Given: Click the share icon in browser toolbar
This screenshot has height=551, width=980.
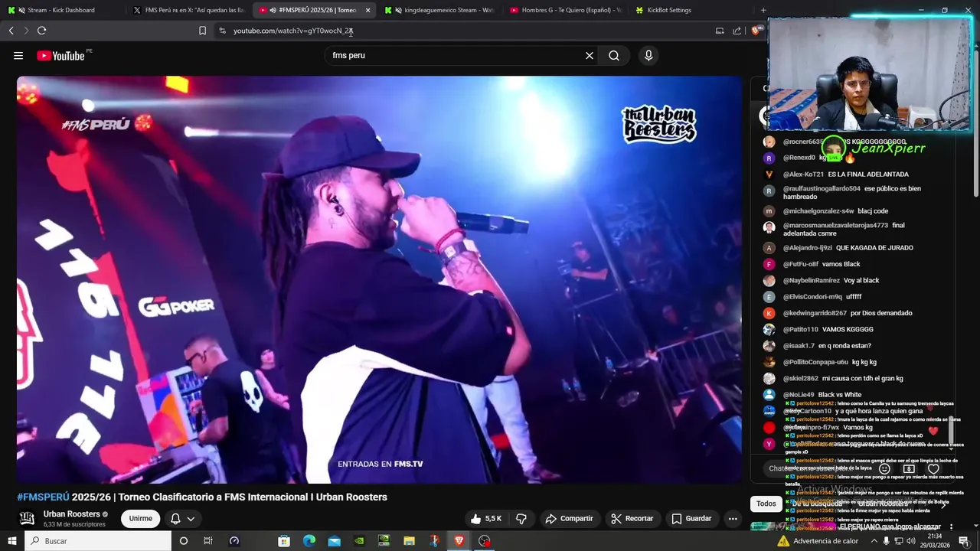Looking at the screenshot, I should (737, 31).
